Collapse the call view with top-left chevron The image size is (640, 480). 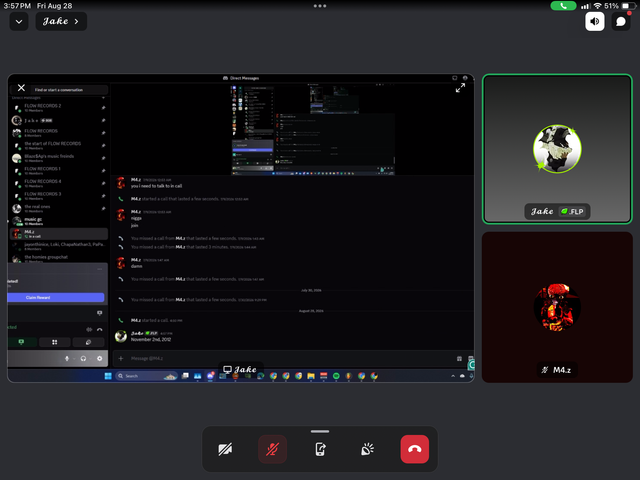coord(19,21)
